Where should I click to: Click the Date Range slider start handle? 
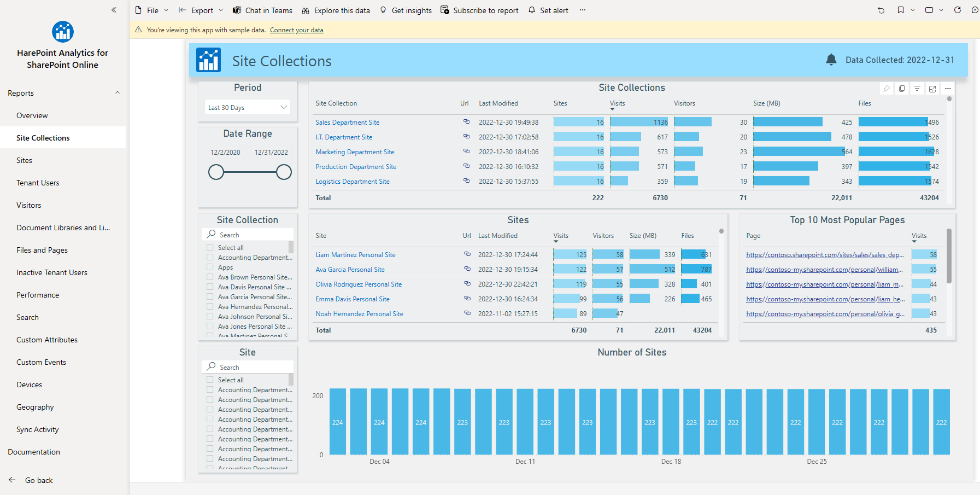tap(216, 172)
